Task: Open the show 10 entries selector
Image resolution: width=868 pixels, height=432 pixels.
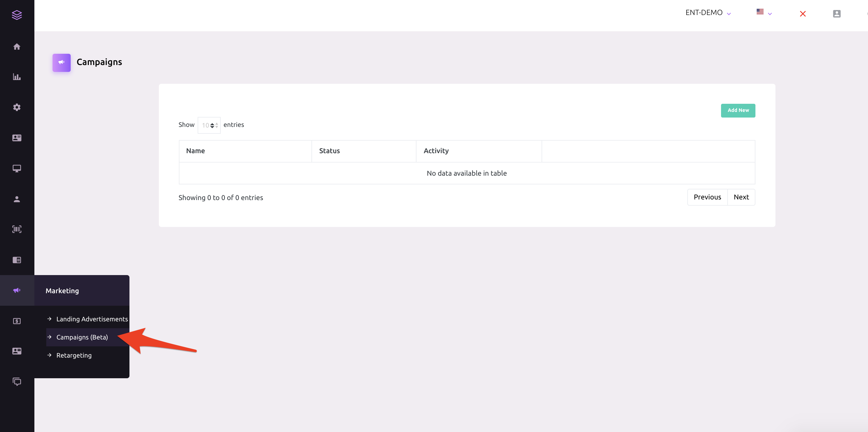Action: click(x=209, y=125)
